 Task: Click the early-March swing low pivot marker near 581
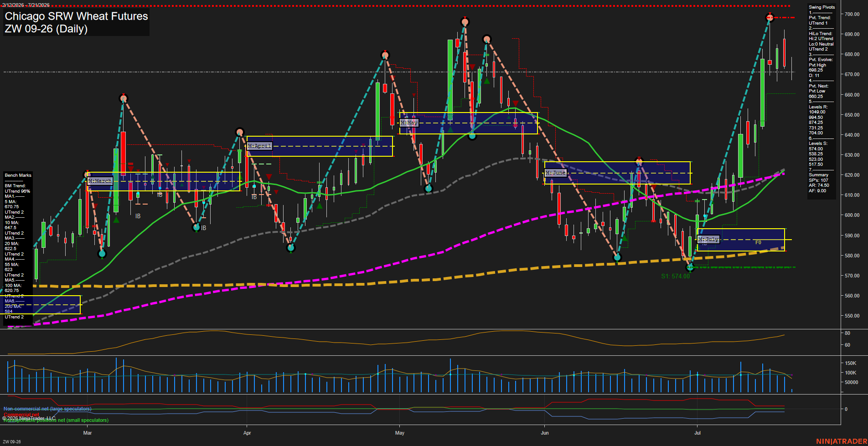(x=102, y=254)
